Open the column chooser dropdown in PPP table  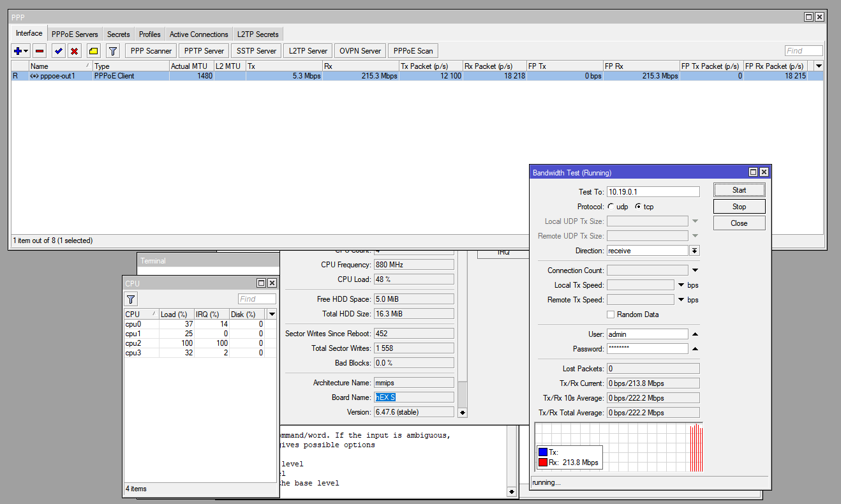click(819, 66)
